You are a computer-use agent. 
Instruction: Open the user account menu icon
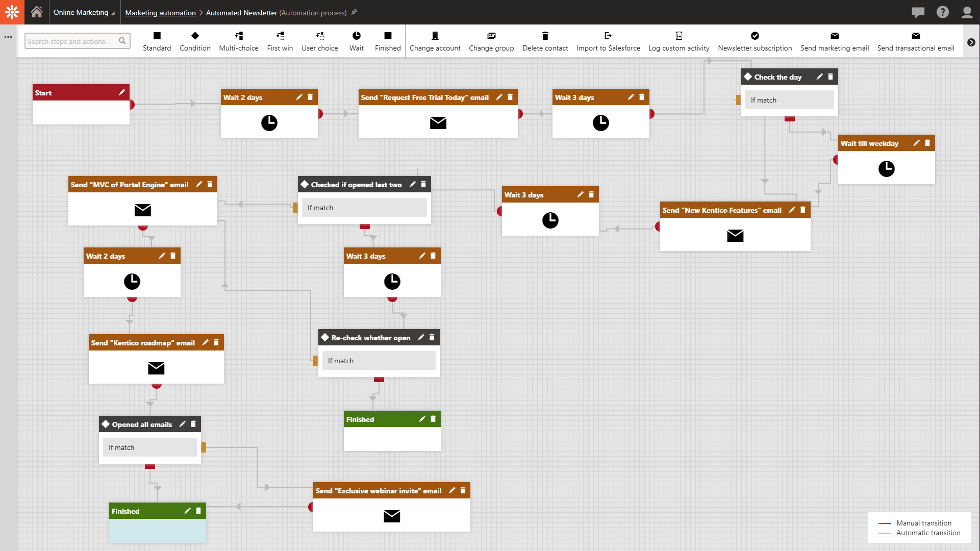[x=967, y=12]
